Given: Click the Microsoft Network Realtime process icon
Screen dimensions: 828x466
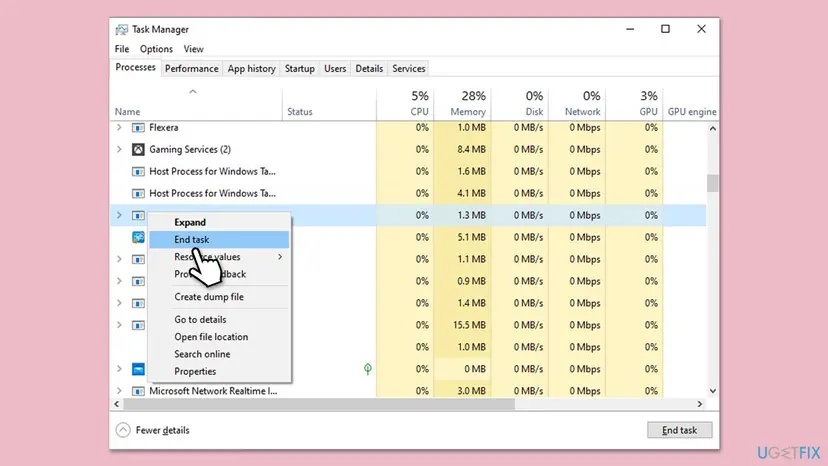Looking at the screenshot, I should coord(138,391).
